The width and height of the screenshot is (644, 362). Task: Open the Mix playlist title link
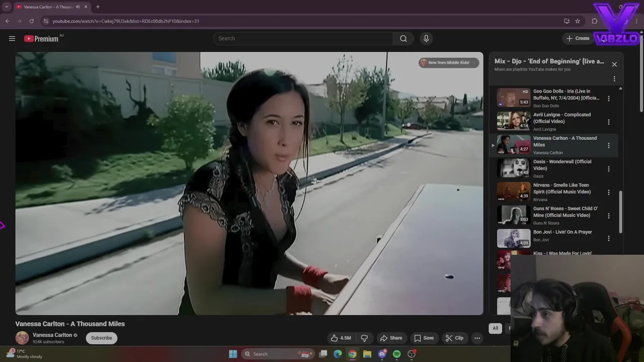[x=549, y=61]
